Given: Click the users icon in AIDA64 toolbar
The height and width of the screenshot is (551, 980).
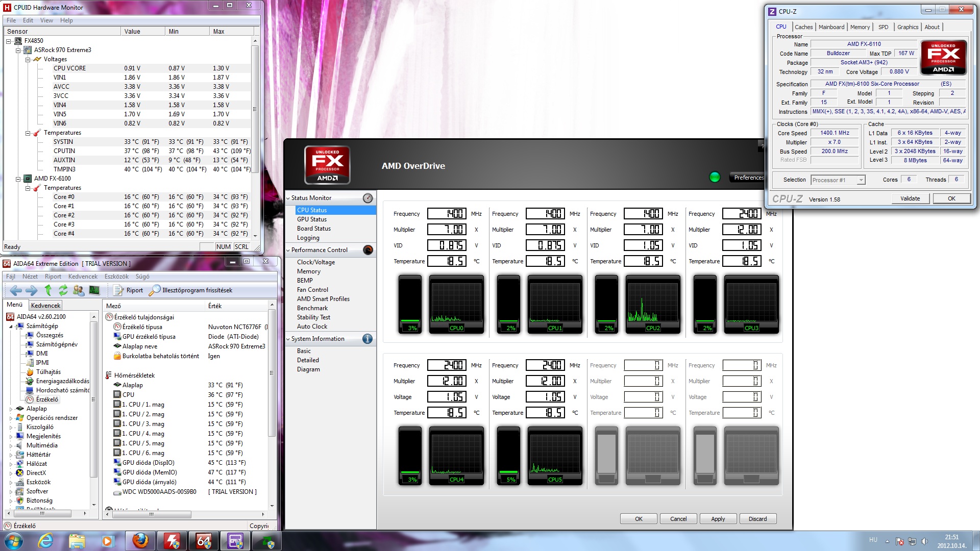Looking at the screenshot, I should tap(79, 290).
